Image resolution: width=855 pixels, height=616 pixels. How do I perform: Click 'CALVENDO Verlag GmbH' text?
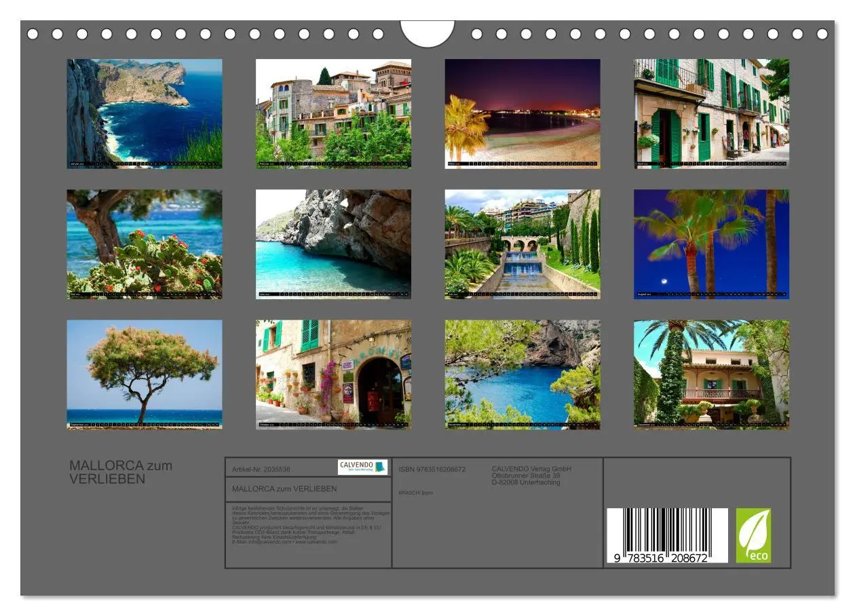pyautogui.click(x=531, y=469)
